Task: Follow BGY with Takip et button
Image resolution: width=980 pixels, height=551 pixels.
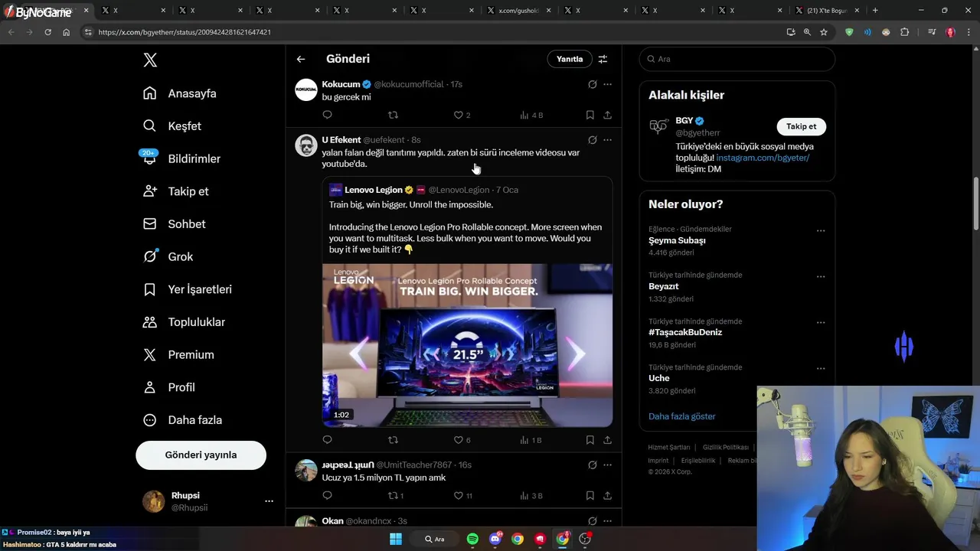Action: (801, 126)
